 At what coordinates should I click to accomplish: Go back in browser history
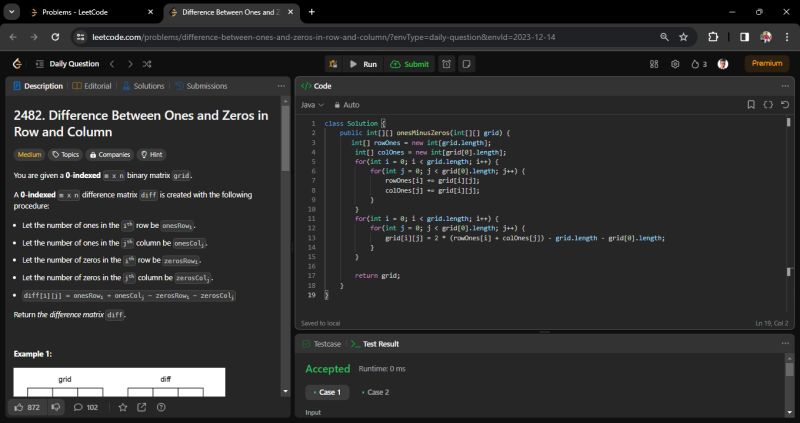[x=13, y=37]
